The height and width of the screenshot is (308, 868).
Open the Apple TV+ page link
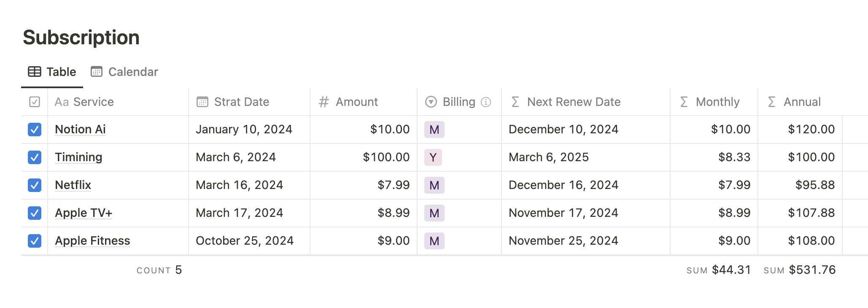pos(84,213)
